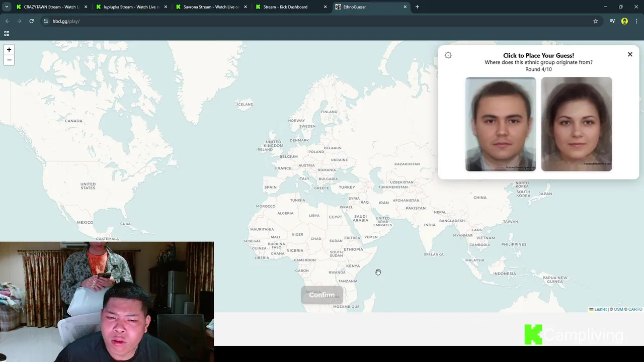Zoom out on the map
This screenshot has width=644, height=362.
[9, 60]
